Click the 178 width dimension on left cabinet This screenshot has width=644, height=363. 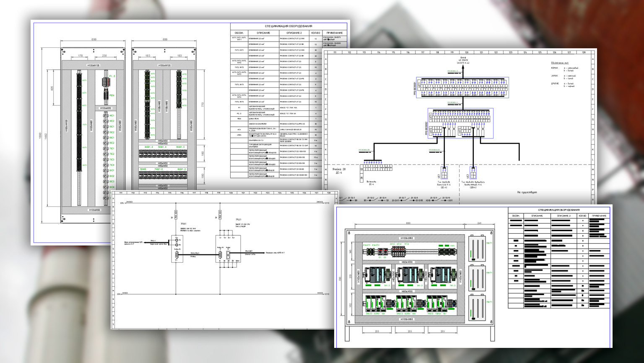[x=80, y=55]
